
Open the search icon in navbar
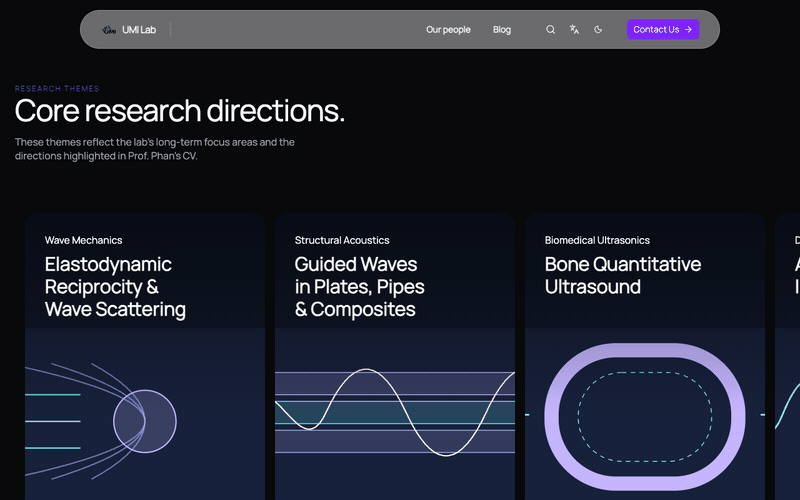coord(551,30)
